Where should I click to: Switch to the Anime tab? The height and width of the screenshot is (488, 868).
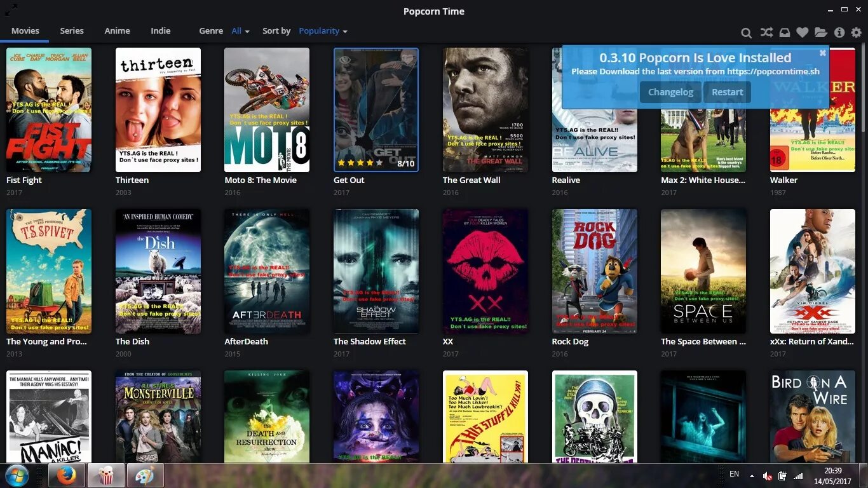click(x=118, y=30)
